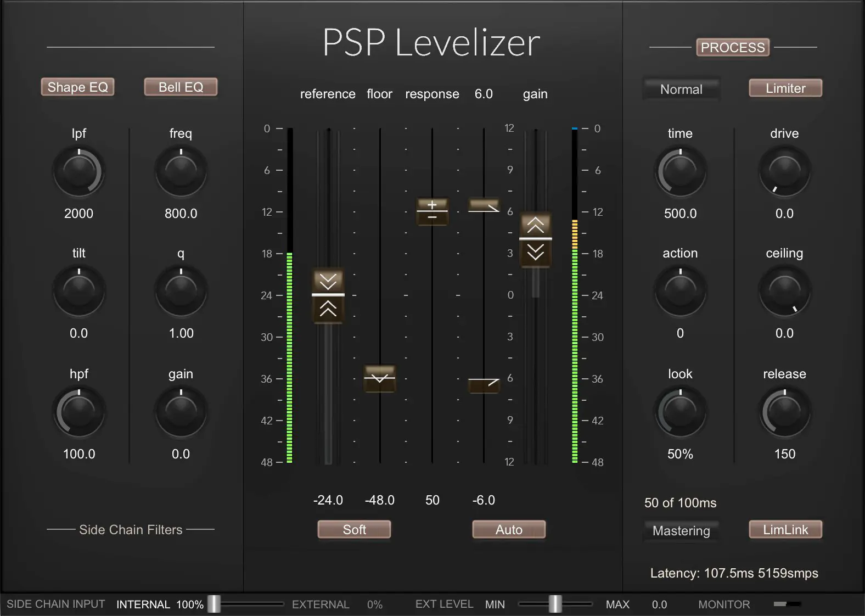Click the ratio value -6.0
This screenshot has height=616, width=865.
point(484,500)
